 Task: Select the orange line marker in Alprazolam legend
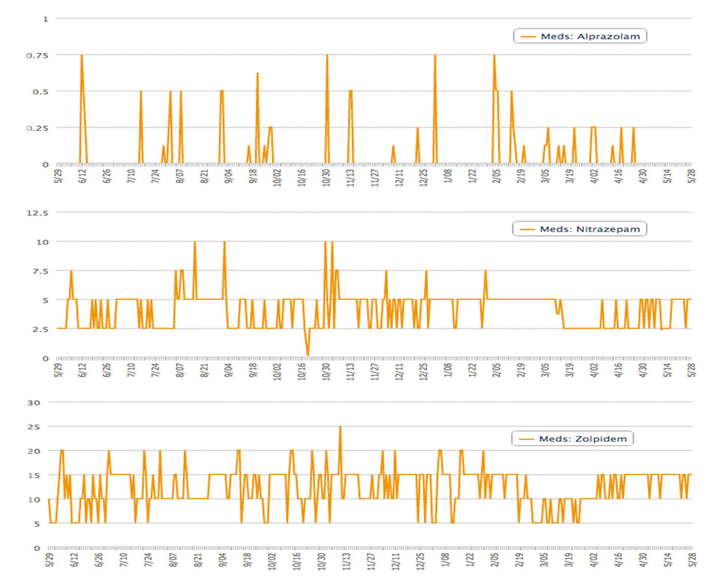(x=528, y=36)
